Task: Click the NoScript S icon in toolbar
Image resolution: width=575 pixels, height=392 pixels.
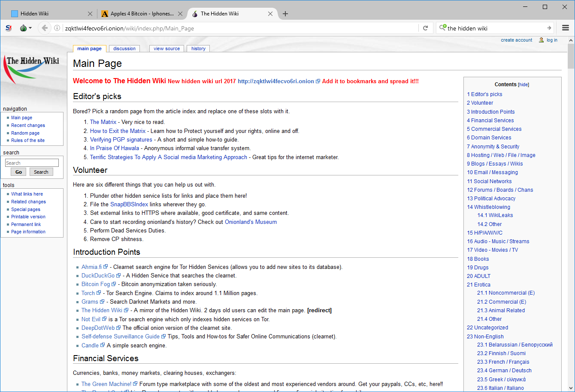Action: pyautogui.click(x=9, y=28)
